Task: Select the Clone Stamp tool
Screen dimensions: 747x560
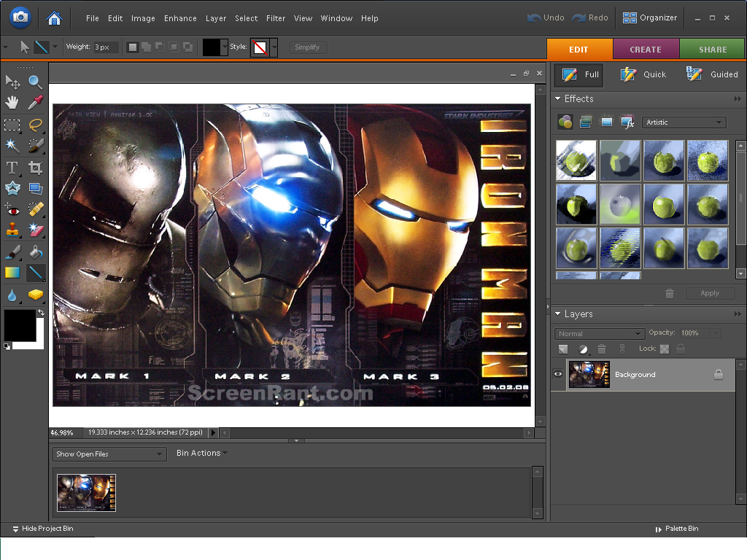Action: pyautogui.click(x=12, y=230)
